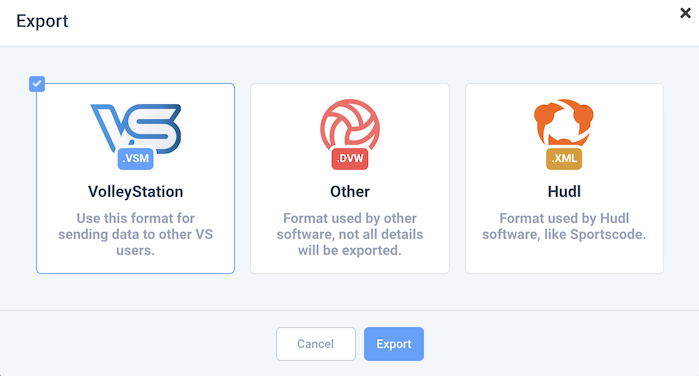Click the 'sending data to other VS users' description
This screenshot has width=699, height=376.
[136, 242]
